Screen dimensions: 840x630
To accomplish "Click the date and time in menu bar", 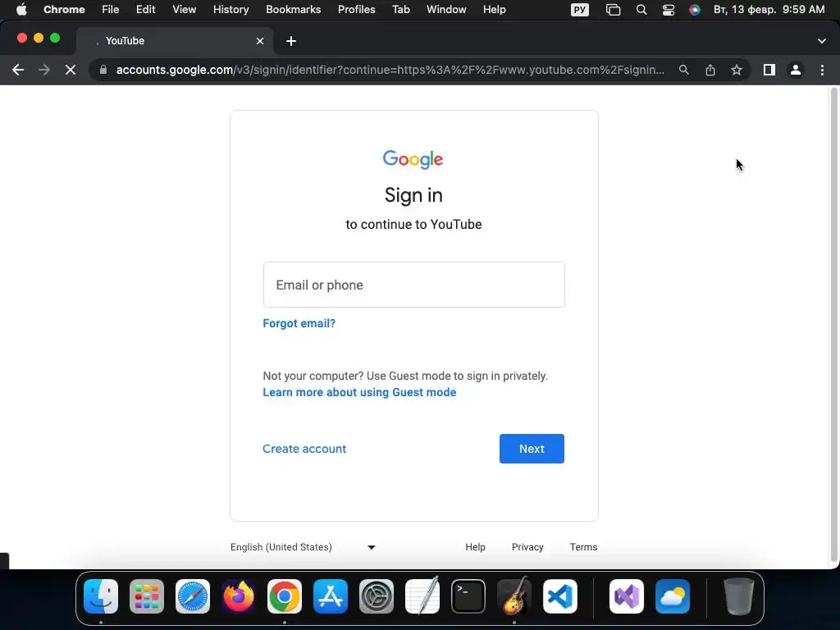I will (x=769, y=9).
